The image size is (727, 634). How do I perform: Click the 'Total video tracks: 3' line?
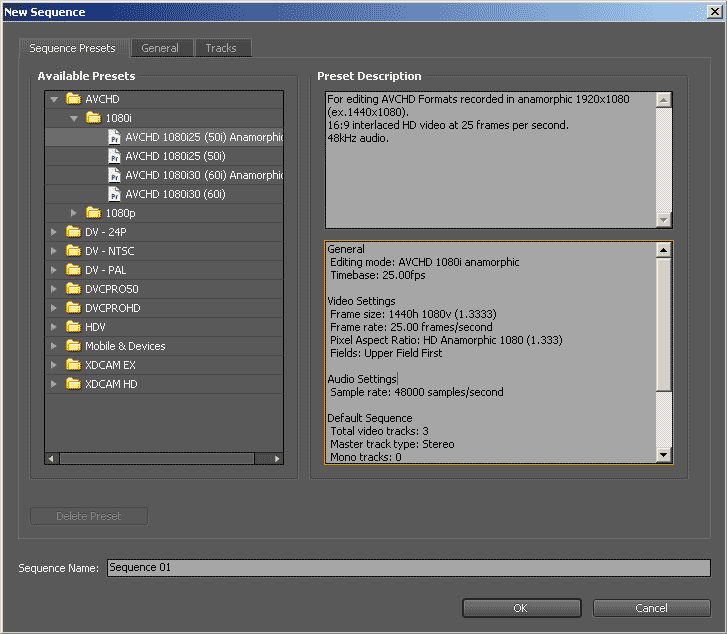click(x=379, y=431)
